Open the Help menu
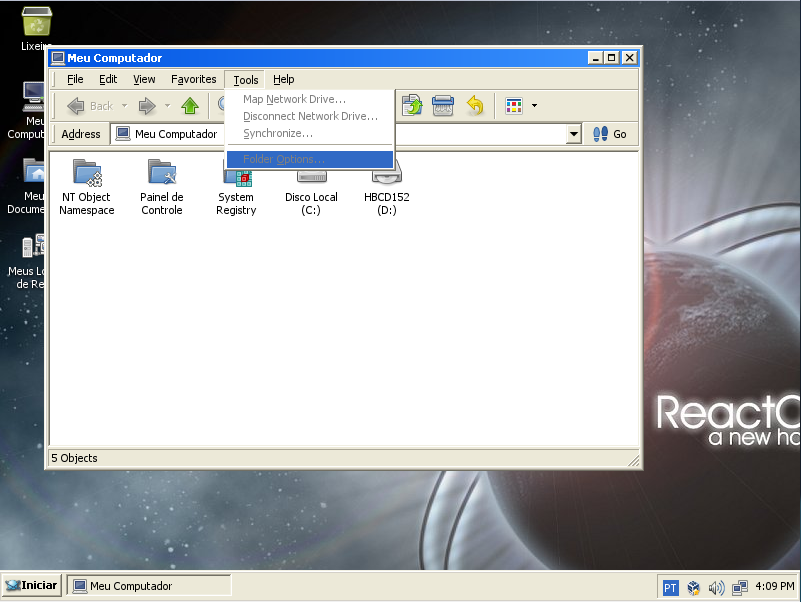Image resolution: width=801 pixels, height=602 pixels. (284, 79)
